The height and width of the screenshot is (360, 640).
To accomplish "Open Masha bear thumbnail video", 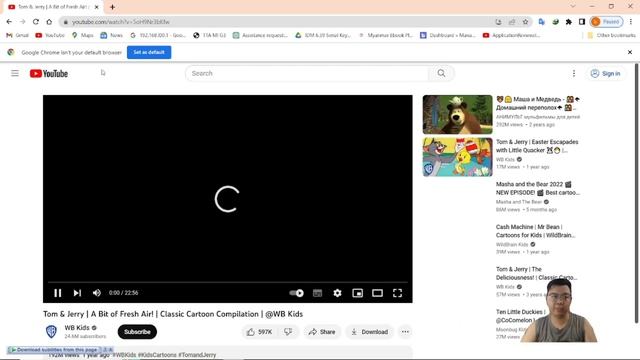I will point(458,114).
